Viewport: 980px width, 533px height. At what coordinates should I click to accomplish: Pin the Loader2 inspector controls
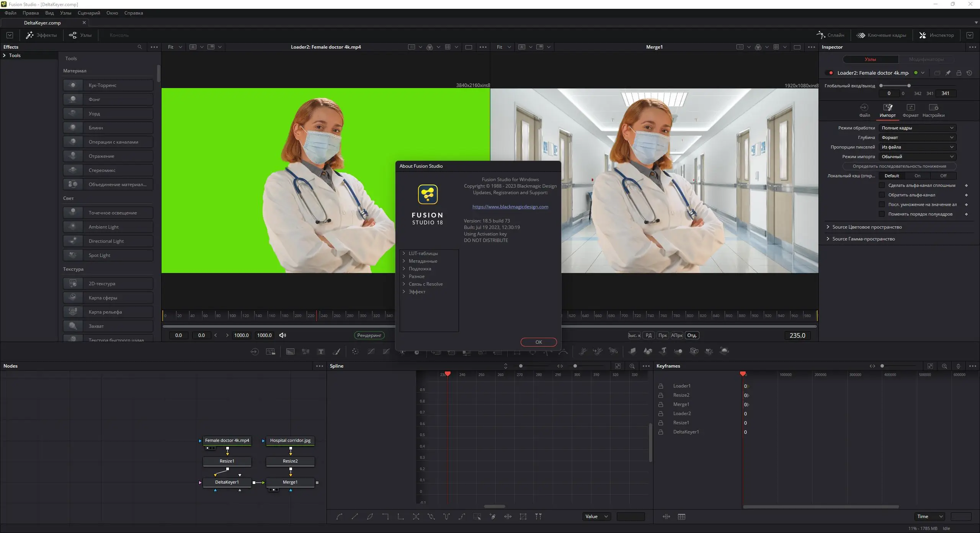tap(948, 73)
